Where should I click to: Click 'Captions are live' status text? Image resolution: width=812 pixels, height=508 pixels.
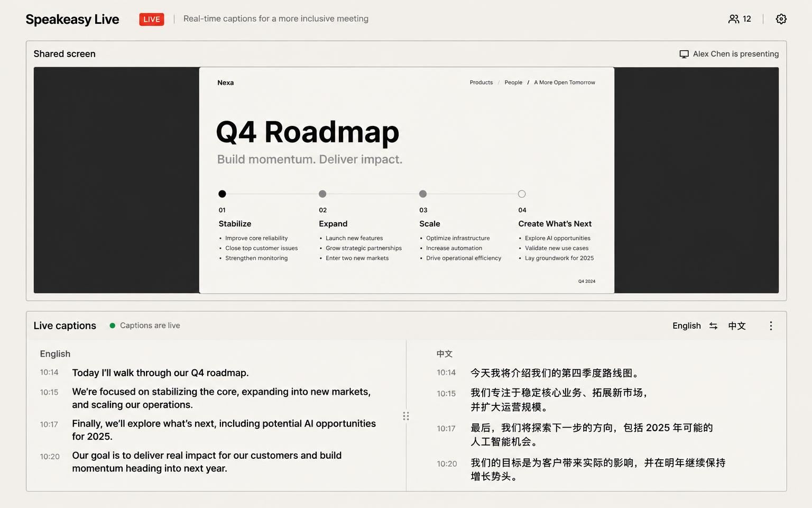pyautogui.click(x=150, y=325)
